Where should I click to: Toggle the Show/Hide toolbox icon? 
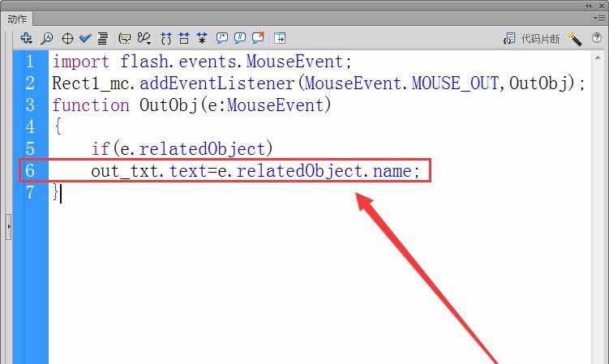280,38
